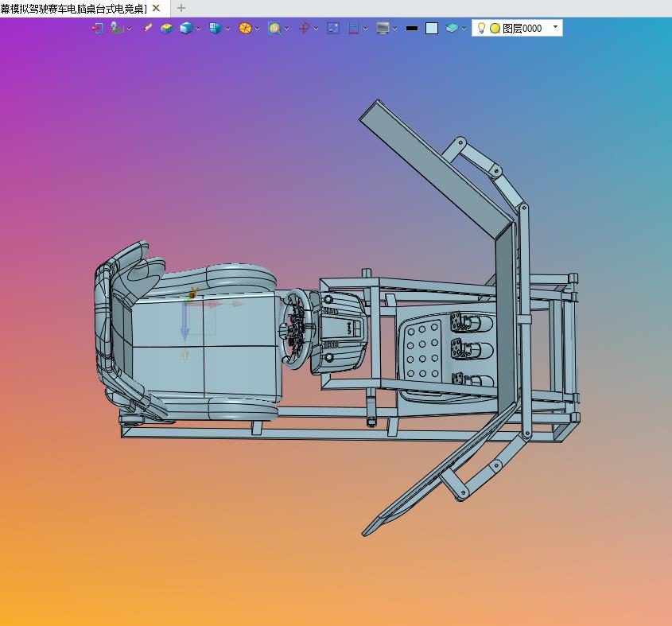Click the orange coordinate origin marker
672x626 pixels.
point(193,294)
